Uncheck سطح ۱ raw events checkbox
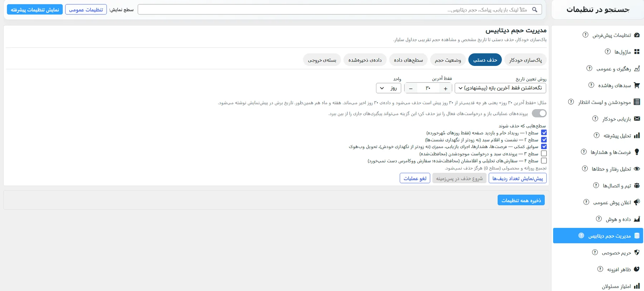The width and height of the screenshot is (644, 291). [544, 133]
